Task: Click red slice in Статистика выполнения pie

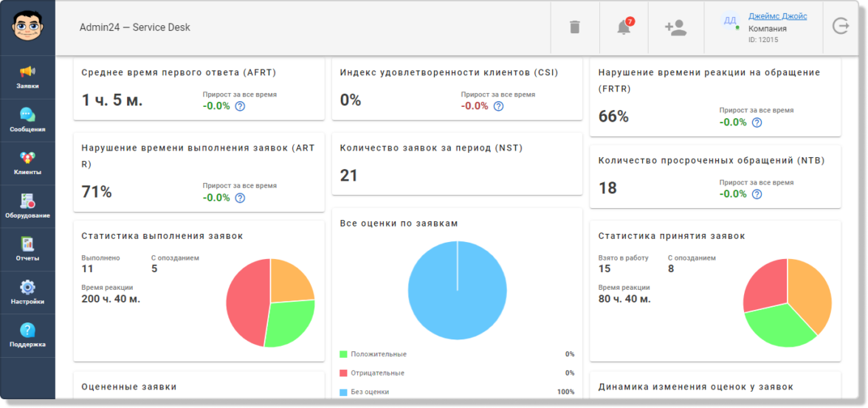Action: point(247,303)
